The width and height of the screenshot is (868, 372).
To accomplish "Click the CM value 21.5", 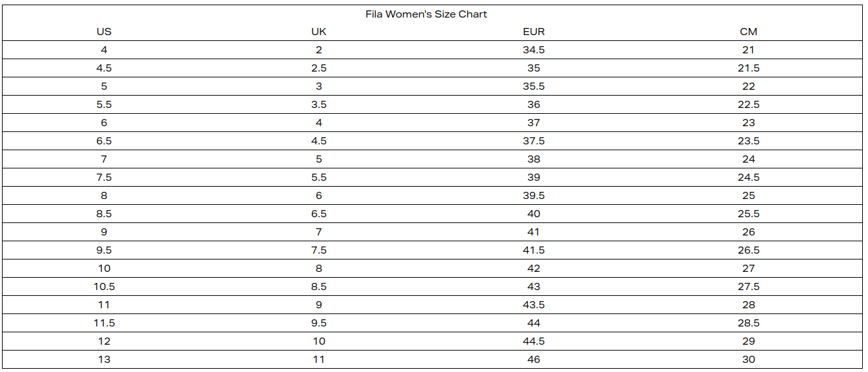I will click(x=748, y=68).
